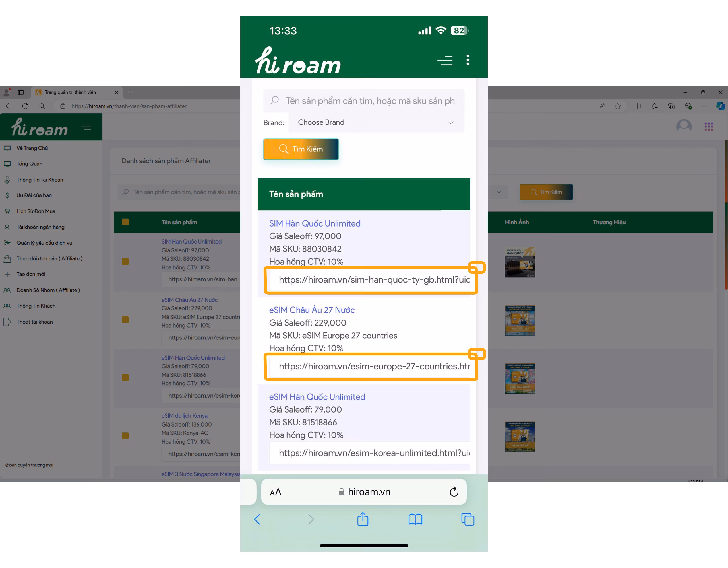Open the hiroam hamburger menu on the phone
The height and width of the screenshot is (568, 728).
[445, 60]
